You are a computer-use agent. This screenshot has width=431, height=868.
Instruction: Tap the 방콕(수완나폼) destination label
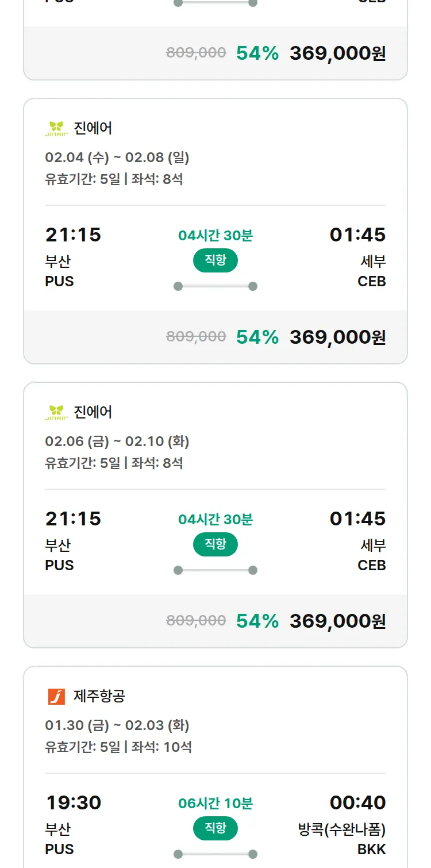342,829
